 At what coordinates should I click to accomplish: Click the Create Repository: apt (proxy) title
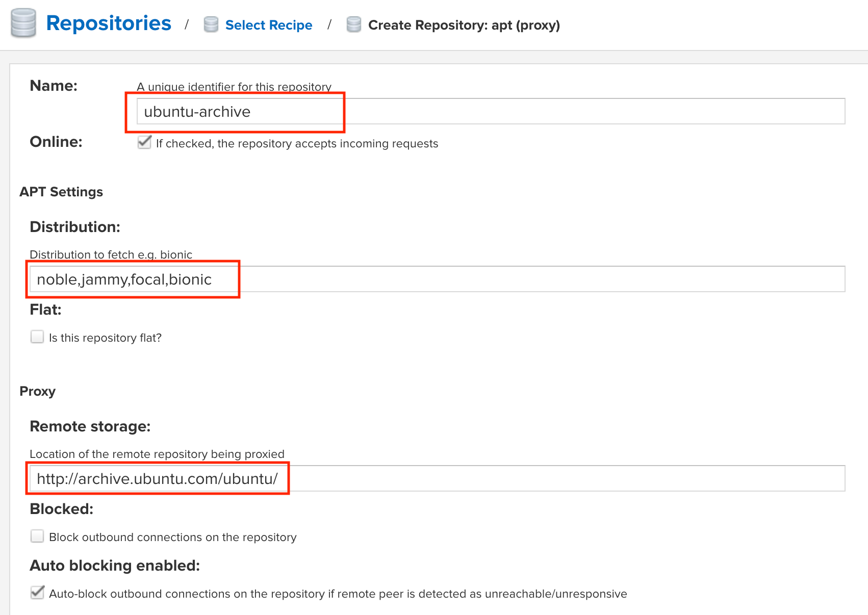(464, 25)
